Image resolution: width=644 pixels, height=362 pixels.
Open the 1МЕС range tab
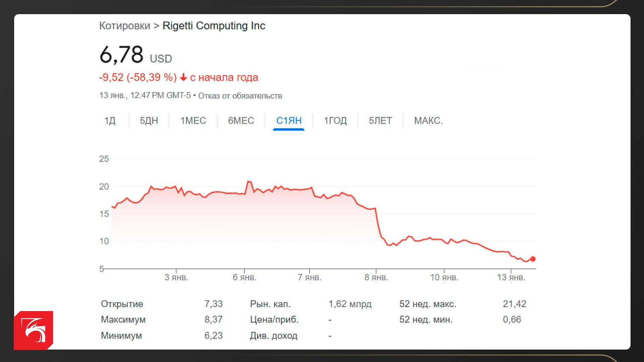193,121
